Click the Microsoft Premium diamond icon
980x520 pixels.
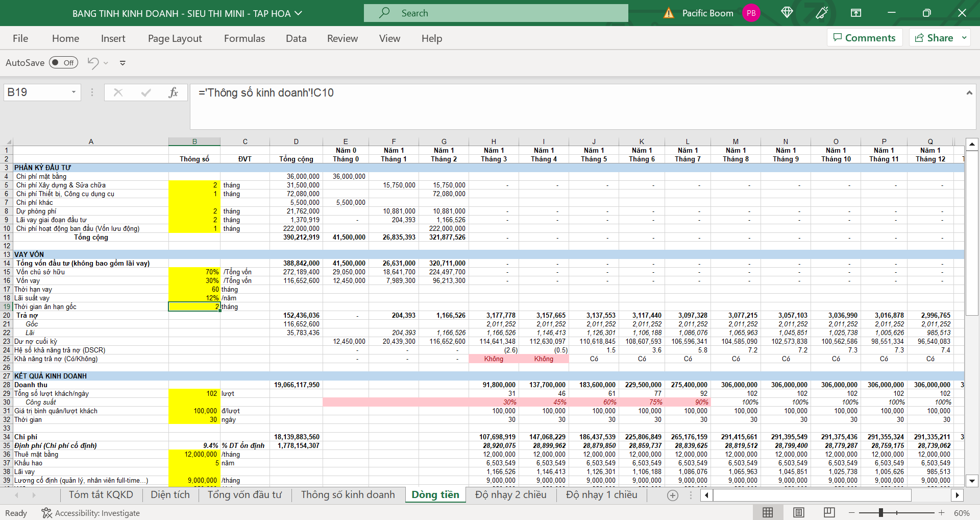(x=787, y=13)
